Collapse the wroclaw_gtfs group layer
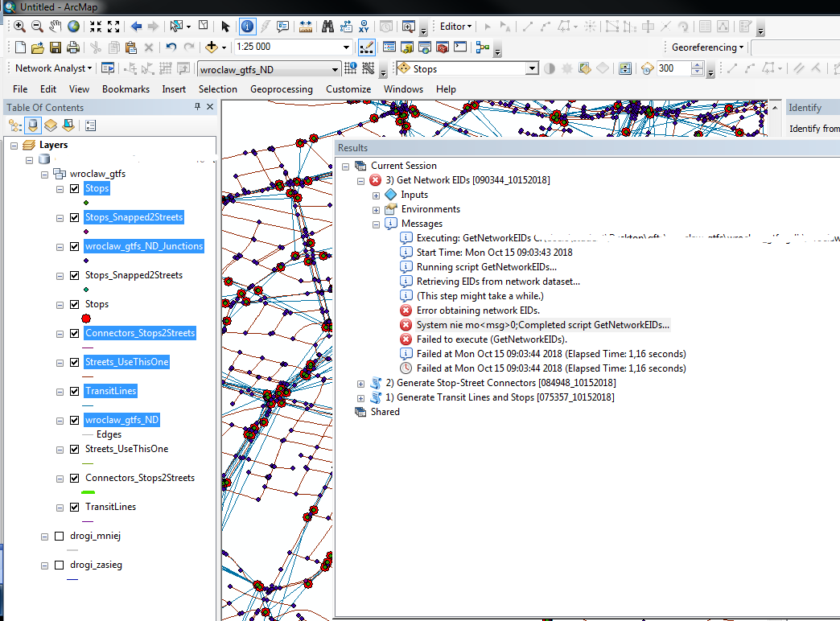 [44, 175]
